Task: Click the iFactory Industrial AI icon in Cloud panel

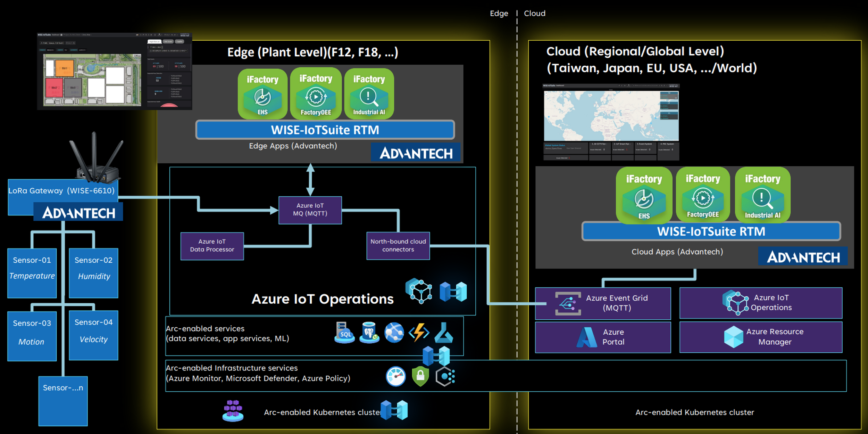Action: (762, 195)
